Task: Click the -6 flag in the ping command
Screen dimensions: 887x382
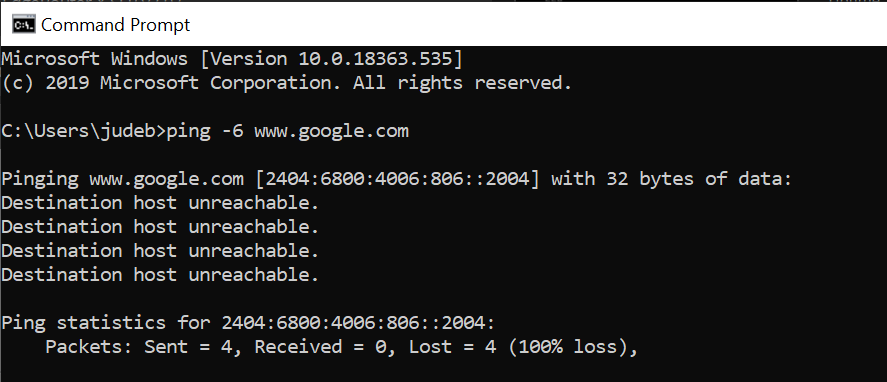Action: [232, 131]
